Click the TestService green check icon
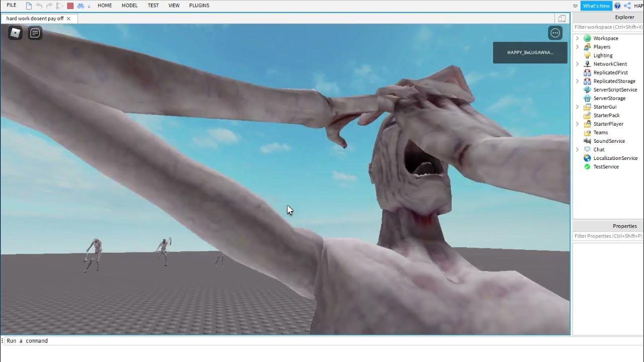Screen dimensions: 644x362 587,166
